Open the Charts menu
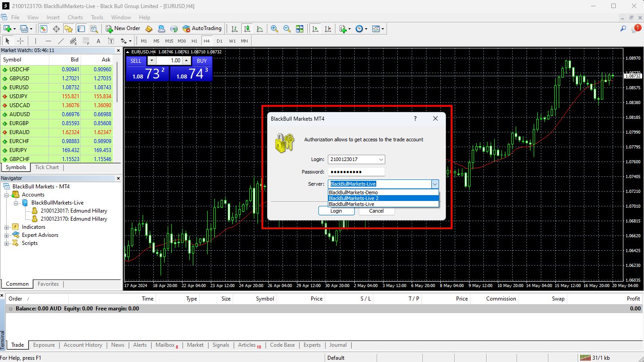 [75, 17]
